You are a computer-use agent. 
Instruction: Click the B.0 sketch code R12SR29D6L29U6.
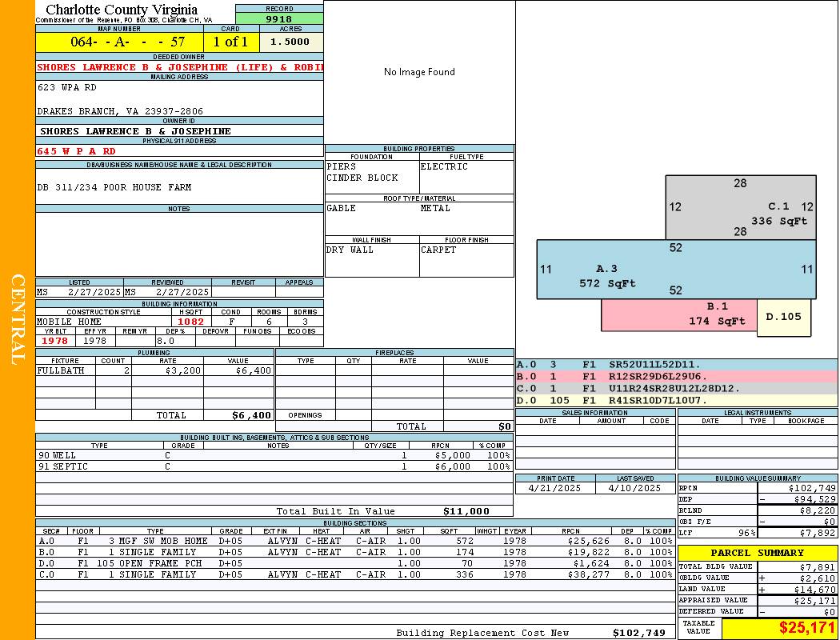[x=658, y=377]
